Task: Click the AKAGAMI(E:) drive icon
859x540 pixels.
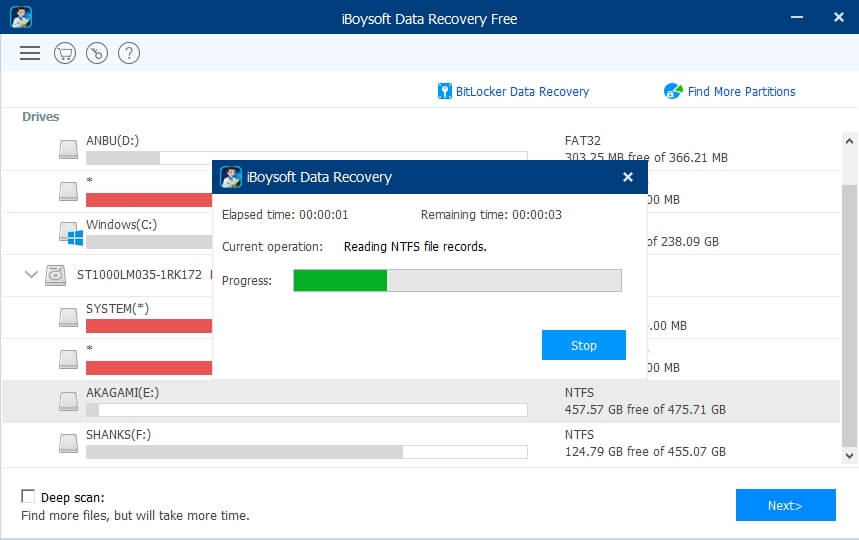Action: coord(68,401)
